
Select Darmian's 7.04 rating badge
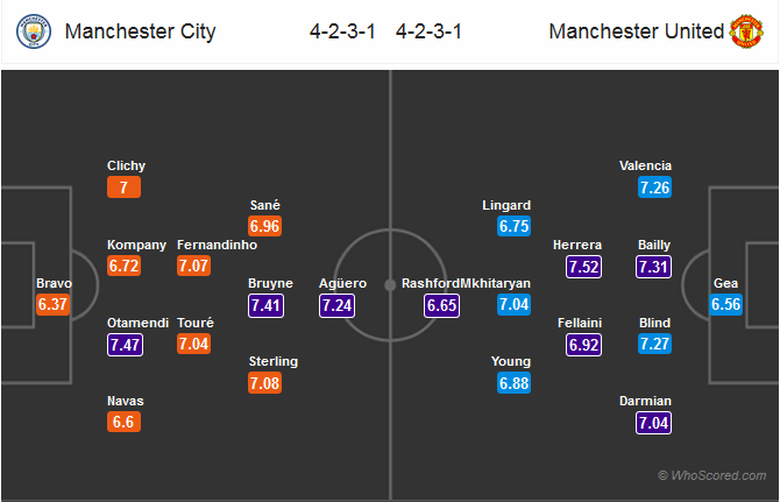654,422
